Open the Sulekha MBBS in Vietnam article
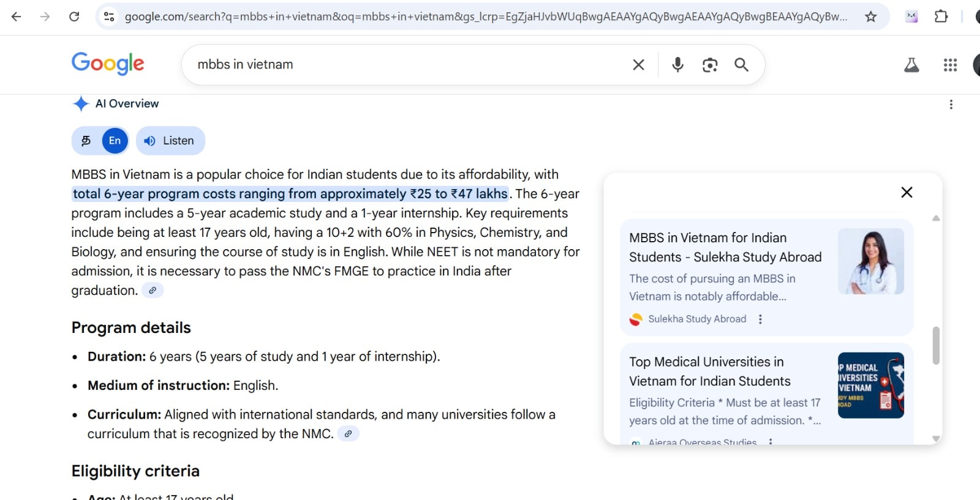Image resolution: width=980 pixels, height=500 pixels. [x=725, y=247]
